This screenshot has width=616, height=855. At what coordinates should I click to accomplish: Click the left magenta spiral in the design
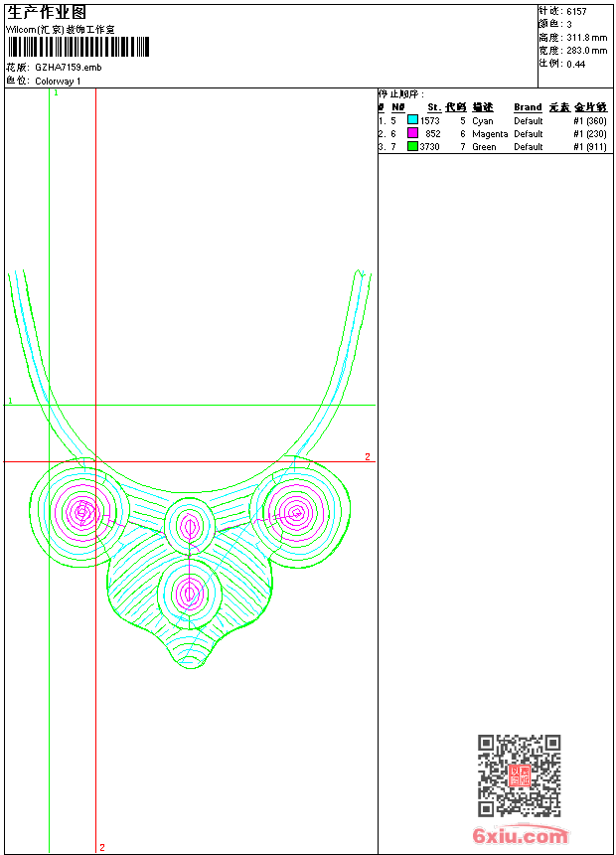pyautogui.click(x=82, y=513)
